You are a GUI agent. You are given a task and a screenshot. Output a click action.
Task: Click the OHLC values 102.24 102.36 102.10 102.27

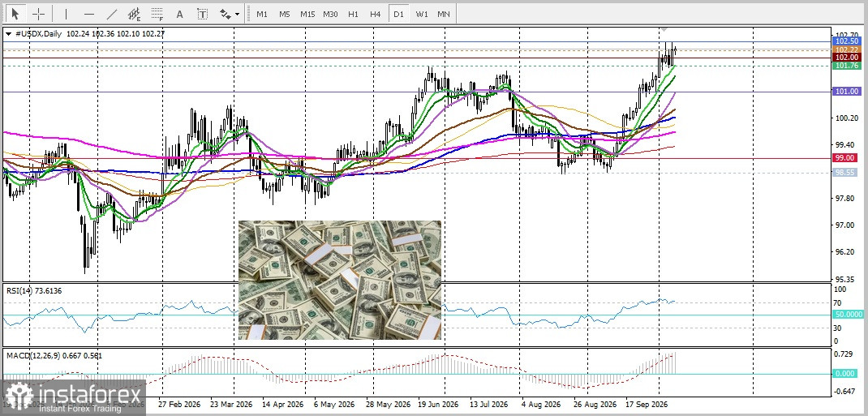click(x=115, y=34)
